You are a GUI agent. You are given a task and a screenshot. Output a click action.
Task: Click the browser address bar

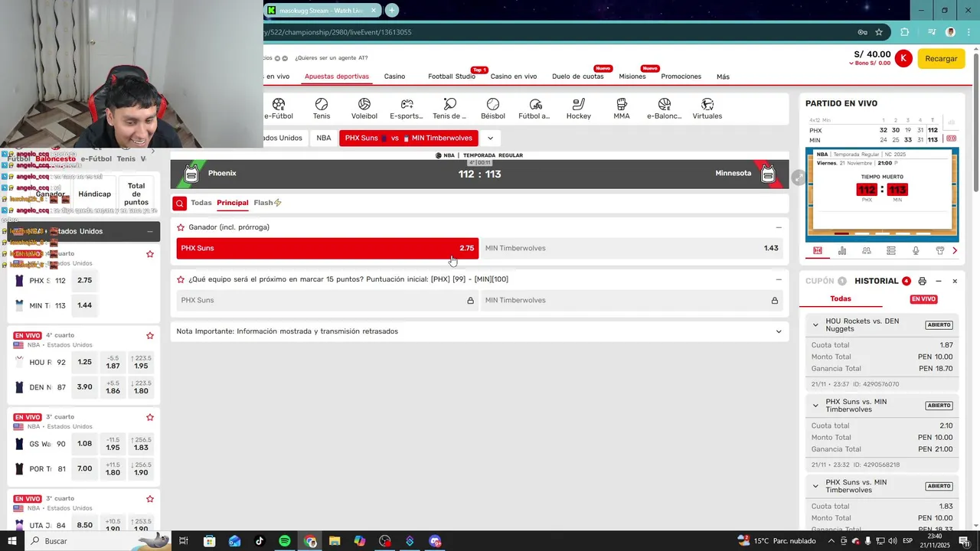click(x=559, y=32)
